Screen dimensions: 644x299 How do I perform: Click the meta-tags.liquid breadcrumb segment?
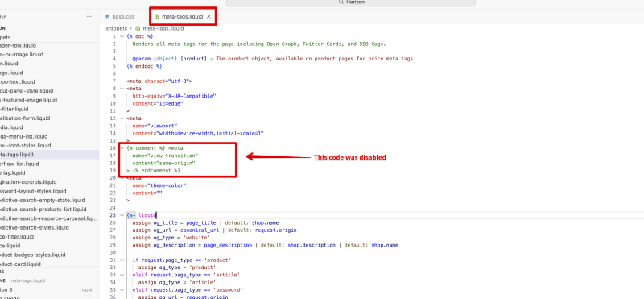(x=163, y=28)
